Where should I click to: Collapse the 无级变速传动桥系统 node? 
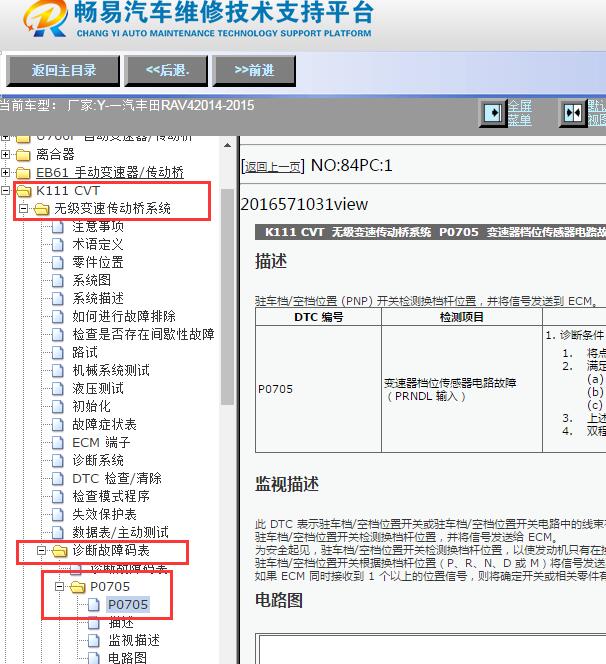(23, 208)
